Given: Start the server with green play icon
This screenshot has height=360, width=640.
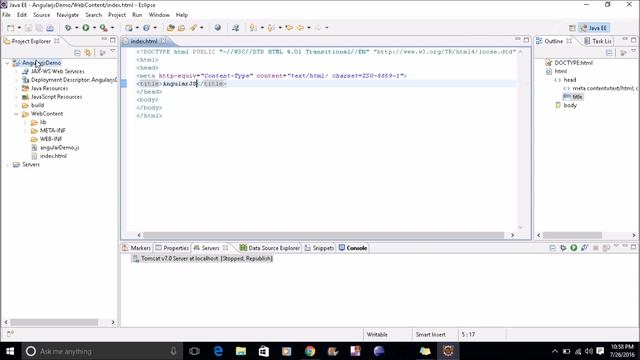Looking at the screenshot, I should (x=573, y=248).
